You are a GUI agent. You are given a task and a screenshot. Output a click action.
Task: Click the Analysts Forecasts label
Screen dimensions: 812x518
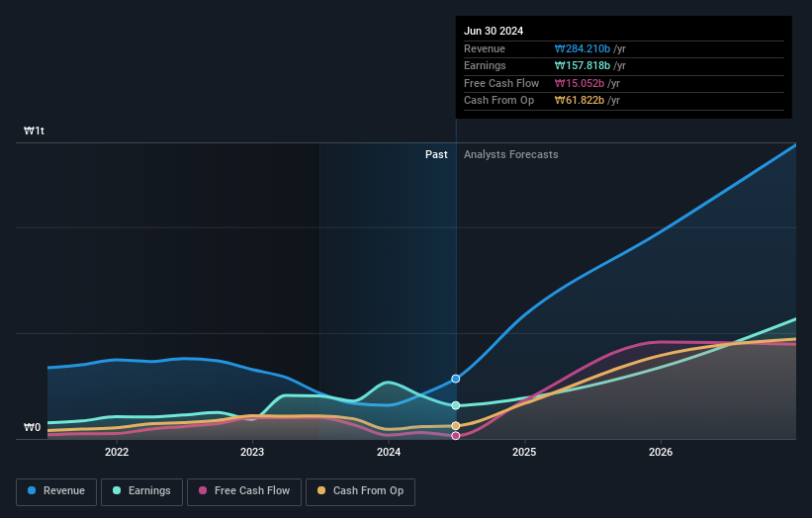pos(511,155)
